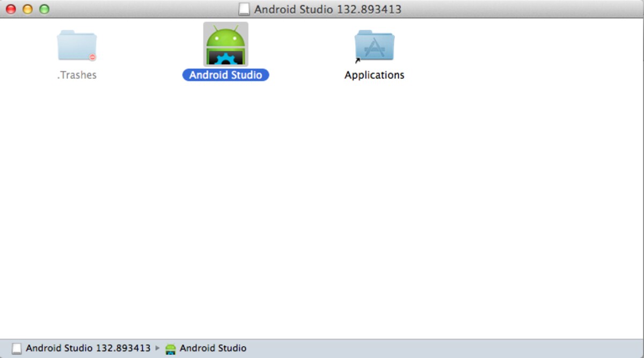644x358 pixels.
Task: Click the '.Trashes' file name label
Action: coord(77,75)
